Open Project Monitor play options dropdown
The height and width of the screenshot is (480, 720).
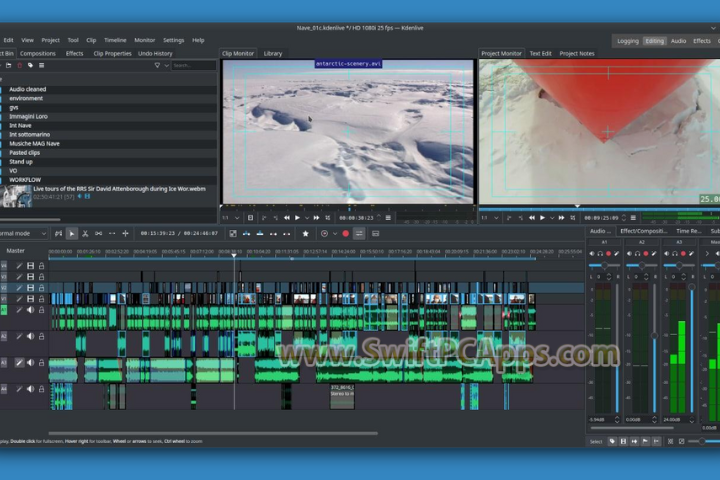552,218
